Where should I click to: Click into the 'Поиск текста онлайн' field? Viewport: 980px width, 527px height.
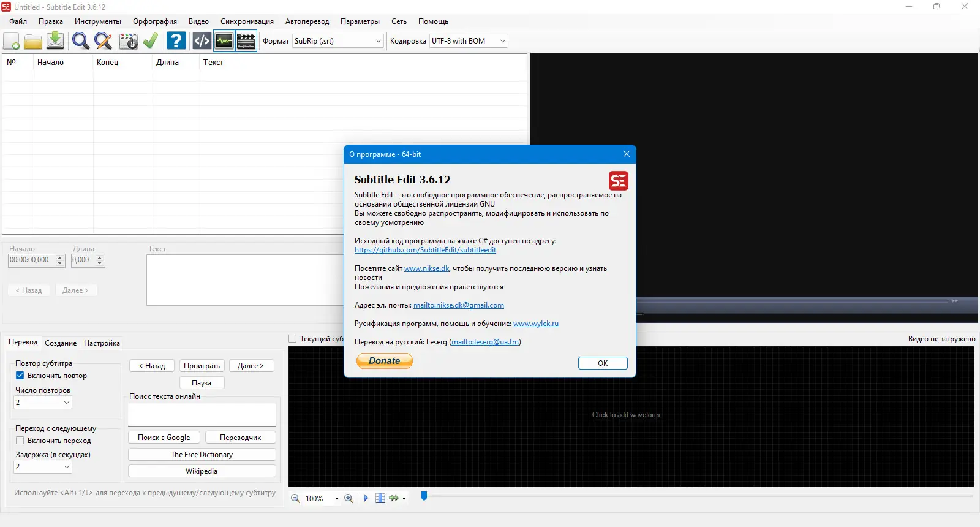pyautogui.click(x=202, y=414)
